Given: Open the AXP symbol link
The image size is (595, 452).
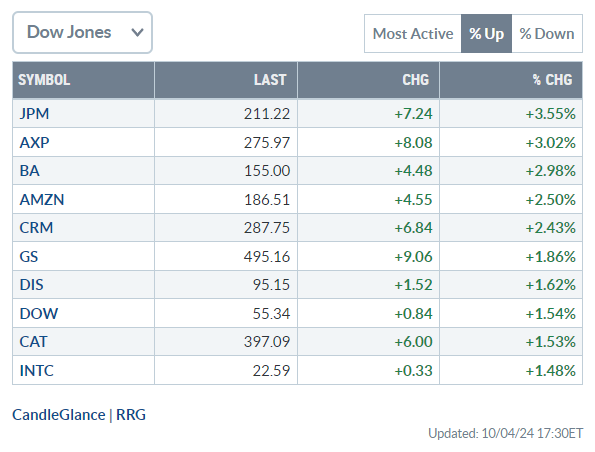Looking at the screenshot, I should coord(34,143).
